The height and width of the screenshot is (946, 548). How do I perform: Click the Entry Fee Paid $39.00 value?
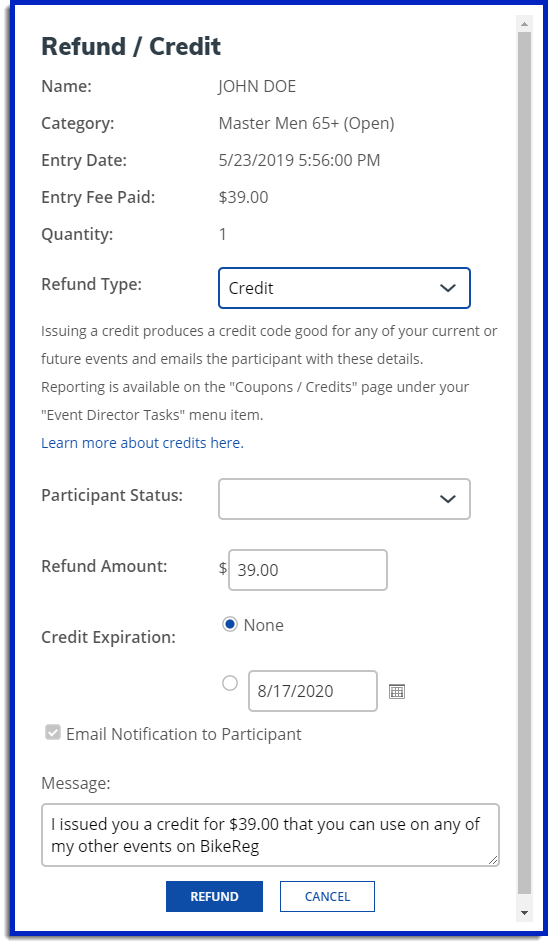[243, 197]
